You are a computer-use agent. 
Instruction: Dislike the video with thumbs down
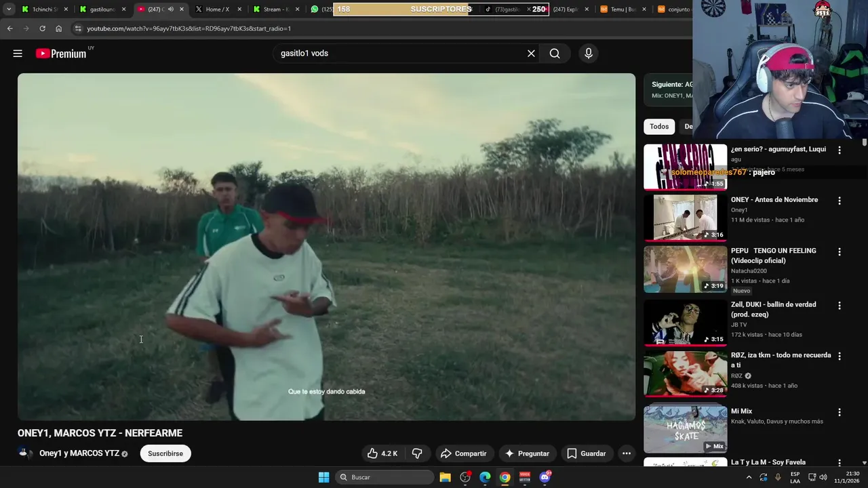417,453
